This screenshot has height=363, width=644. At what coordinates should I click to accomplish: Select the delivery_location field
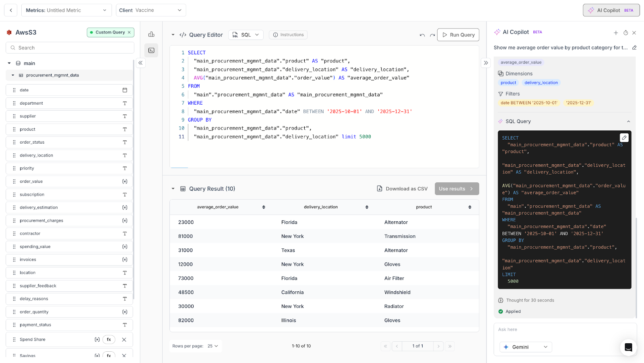69,155
